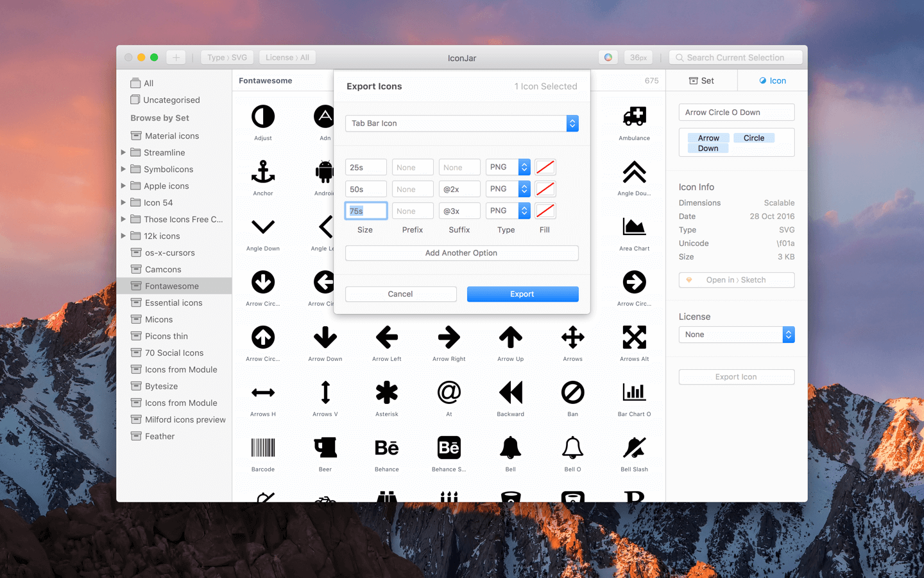This screenshot has height=578, width=924.
Task: Select the Ambulance icon
Action: click(x=634, y=117)
